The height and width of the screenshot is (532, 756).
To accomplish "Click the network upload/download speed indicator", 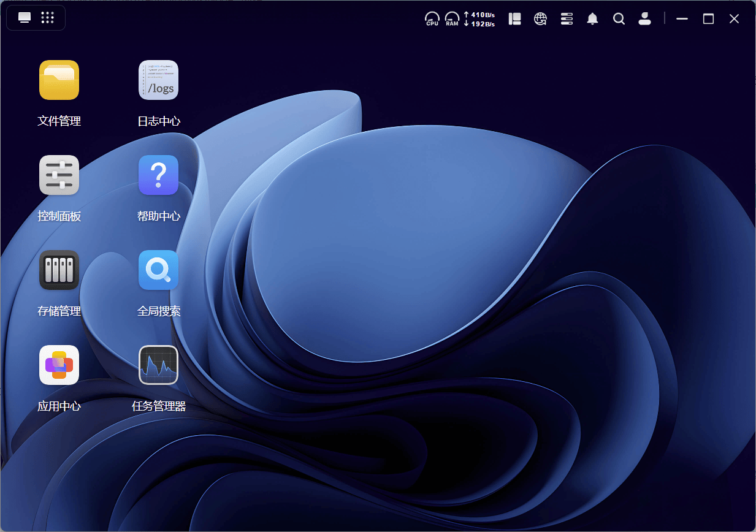I will click(x=479, y=19).
